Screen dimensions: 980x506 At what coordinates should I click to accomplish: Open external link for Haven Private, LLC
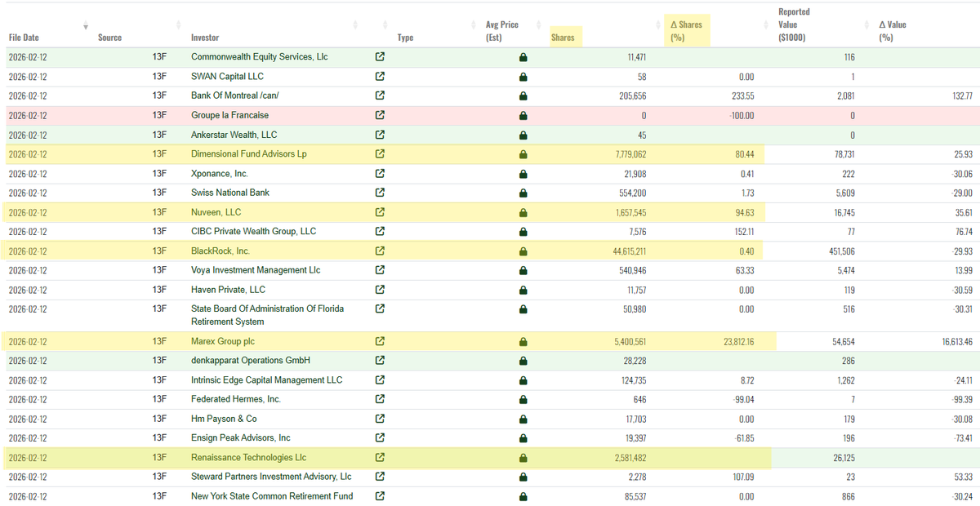click(x=380, y=290)
